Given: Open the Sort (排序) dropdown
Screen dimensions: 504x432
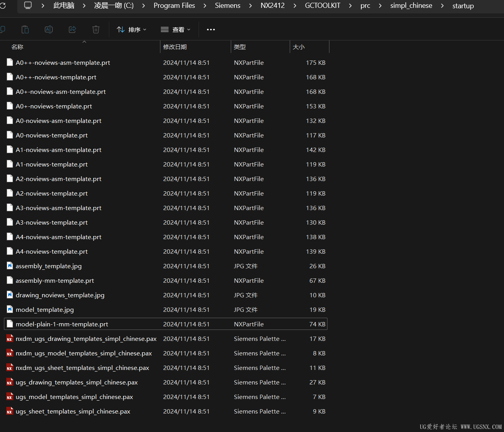Looking at the screenshot, I should click(x=132, y=29).
